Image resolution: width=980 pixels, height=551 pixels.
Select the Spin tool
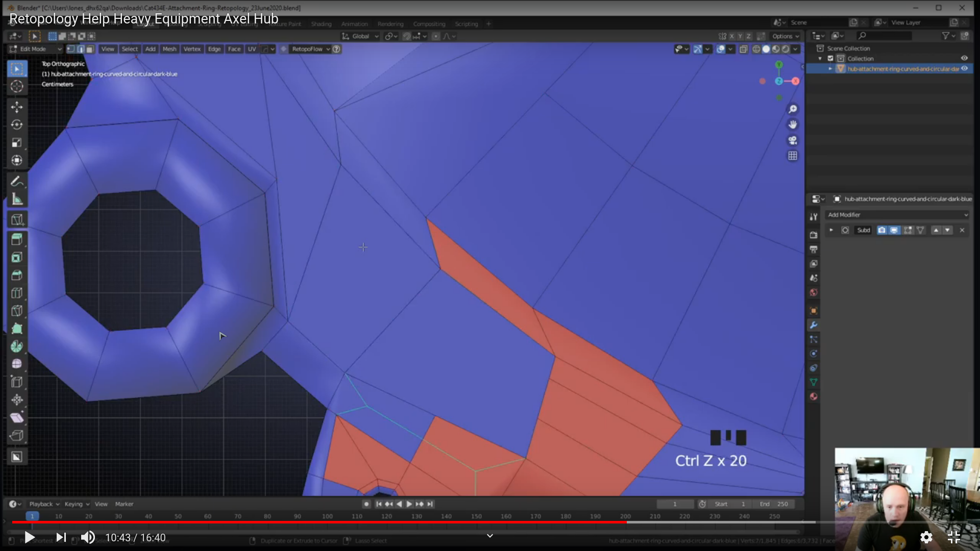click(17, 346)
